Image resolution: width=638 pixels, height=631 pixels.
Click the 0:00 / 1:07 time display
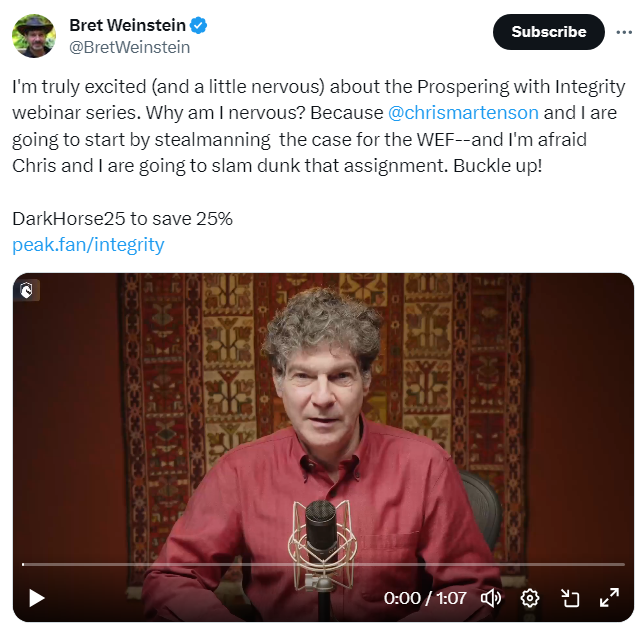[425, 598]
